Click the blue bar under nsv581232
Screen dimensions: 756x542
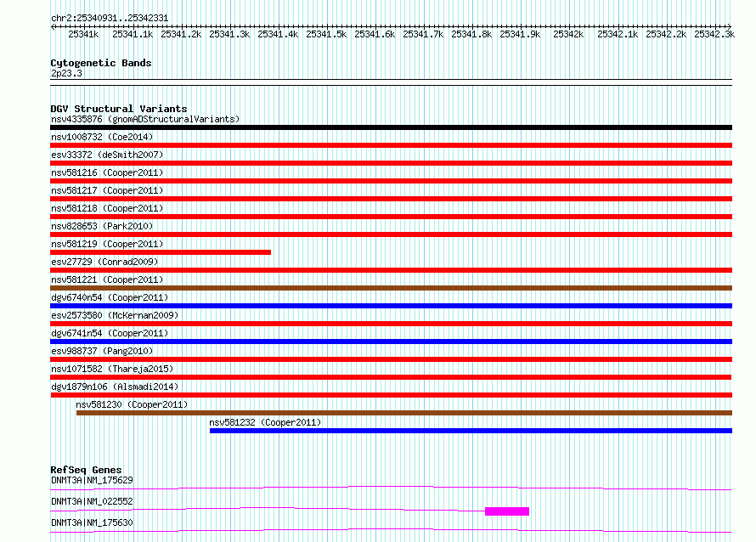tap(471, 431)
